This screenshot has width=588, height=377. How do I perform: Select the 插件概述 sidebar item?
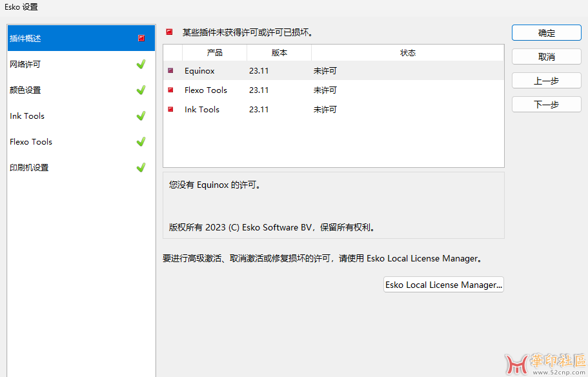click(x=81, y=38)
